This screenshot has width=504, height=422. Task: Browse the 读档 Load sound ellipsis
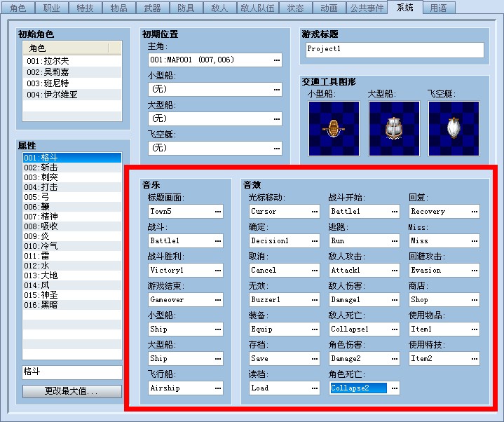tap(315, 388)
